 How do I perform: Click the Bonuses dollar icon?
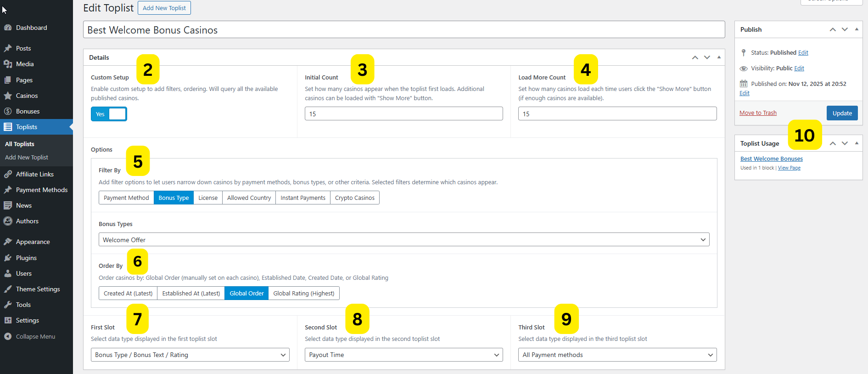pyautogui.click(x=8, y=111)
